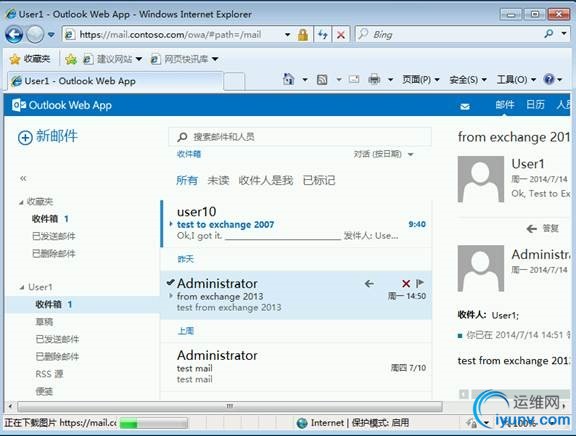Open the 对话(按日期) sort dropdown

pyautogui.click(x=384, y=154)
